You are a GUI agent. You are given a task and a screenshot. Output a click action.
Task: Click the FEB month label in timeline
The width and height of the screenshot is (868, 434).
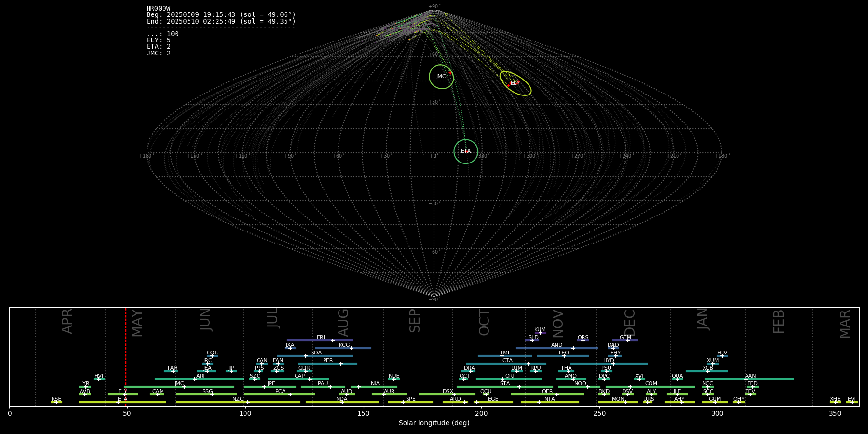(779, 322)
